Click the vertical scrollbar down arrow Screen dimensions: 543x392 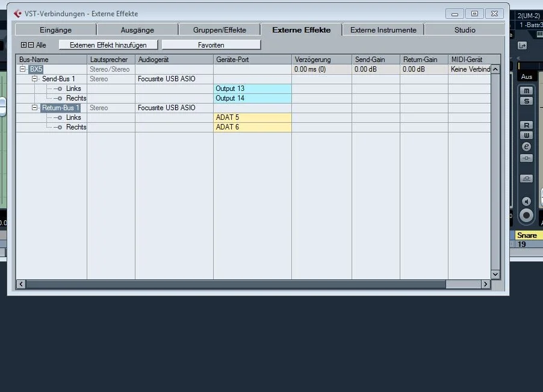tap(495, 275)
